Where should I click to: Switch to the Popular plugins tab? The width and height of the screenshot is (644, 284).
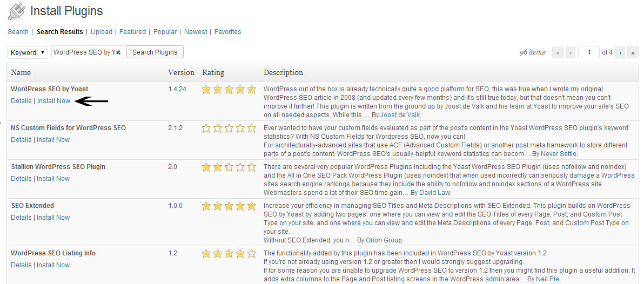coord(165,32)
